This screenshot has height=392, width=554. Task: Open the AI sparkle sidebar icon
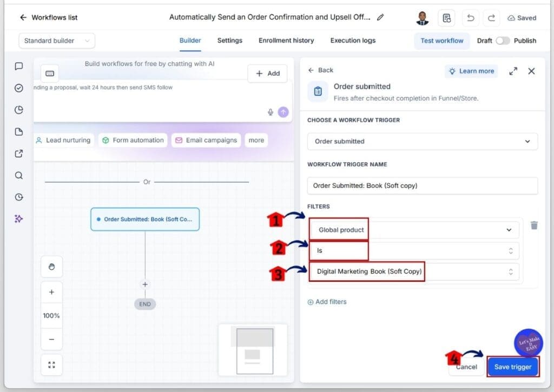[x=19, y=219]
